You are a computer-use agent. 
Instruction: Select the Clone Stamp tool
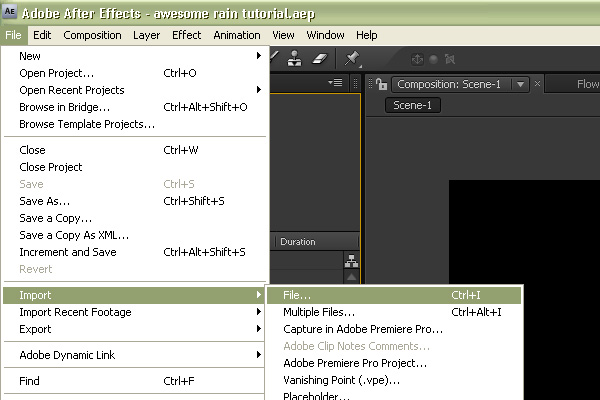point(294,59)
